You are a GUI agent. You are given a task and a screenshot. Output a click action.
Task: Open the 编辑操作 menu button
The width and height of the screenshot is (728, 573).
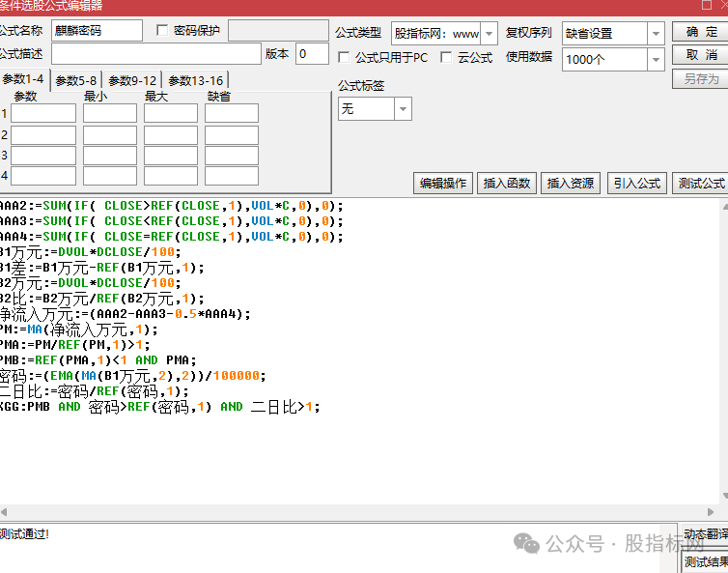click(443, 183)
